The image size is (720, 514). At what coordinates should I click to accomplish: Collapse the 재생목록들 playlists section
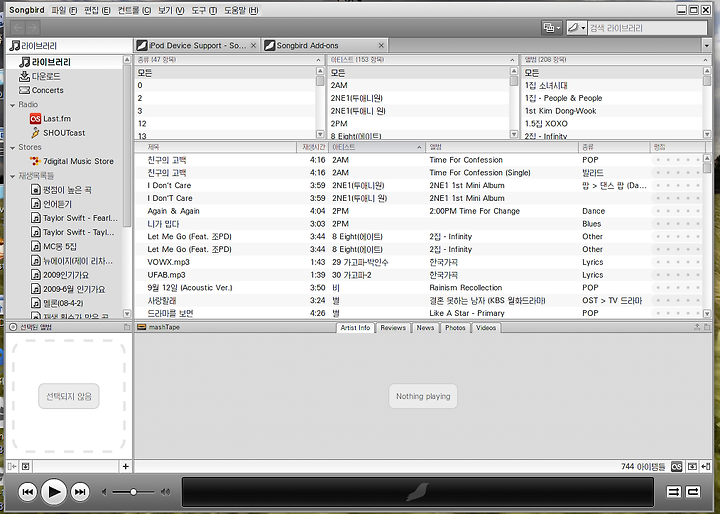click(x=12, y=176)
